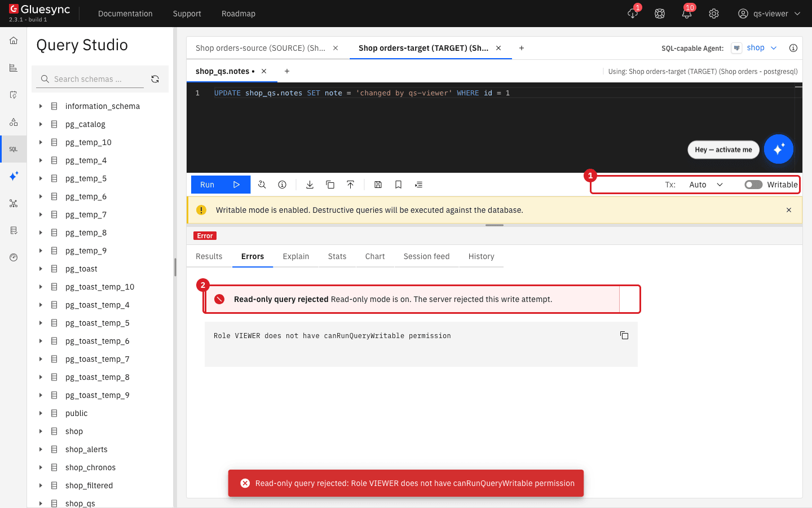The image size is (812, 508).
Task: Close the shop_qs.notes query tab
Action: pos(264,71)
